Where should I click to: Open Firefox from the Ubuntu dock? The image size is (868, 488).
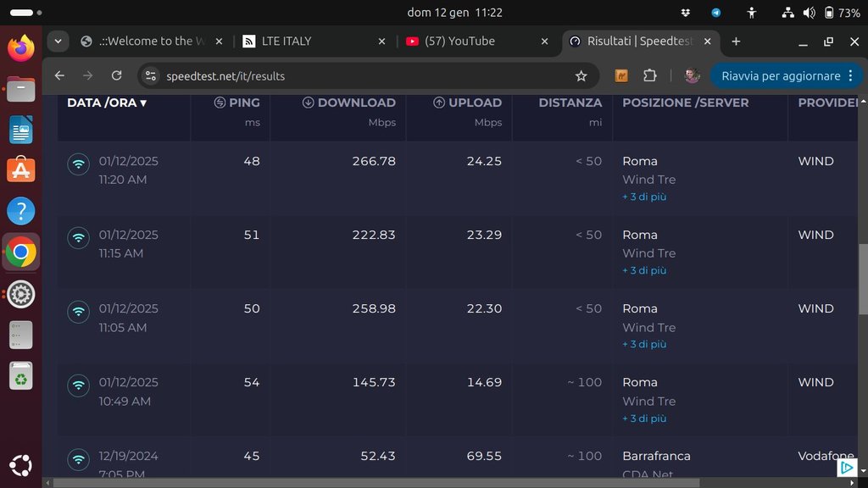pos(21,47)
